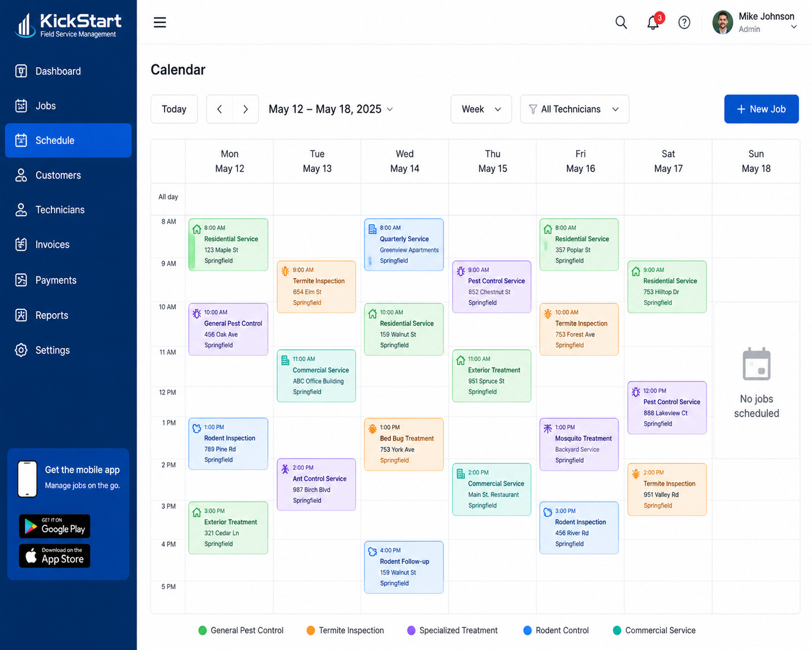Expand the May 12 – May 18 date picker
Viewport: 812px width, 650px height.
pyautogui.click(x=331, y=109)
